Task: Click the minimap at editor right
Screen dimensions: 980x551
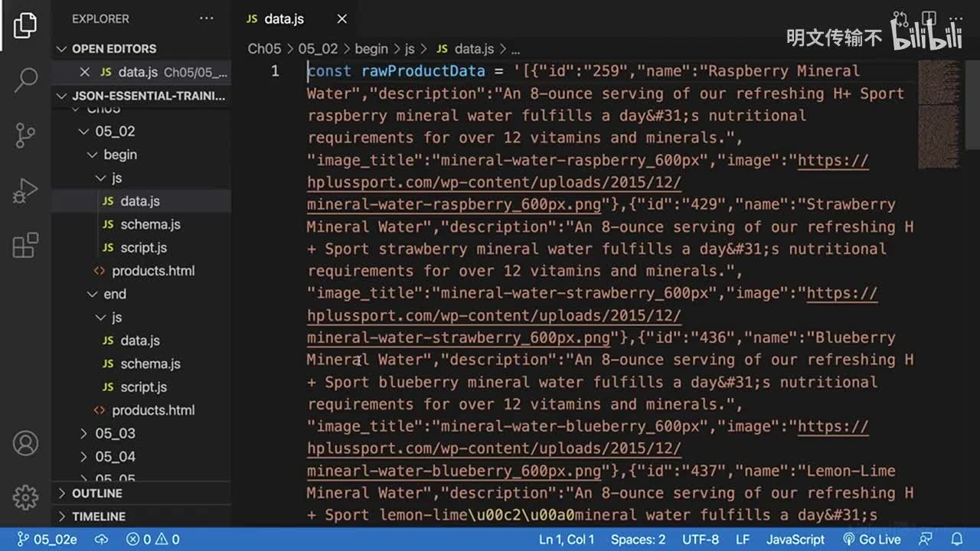Action: [x=938, y=115]
